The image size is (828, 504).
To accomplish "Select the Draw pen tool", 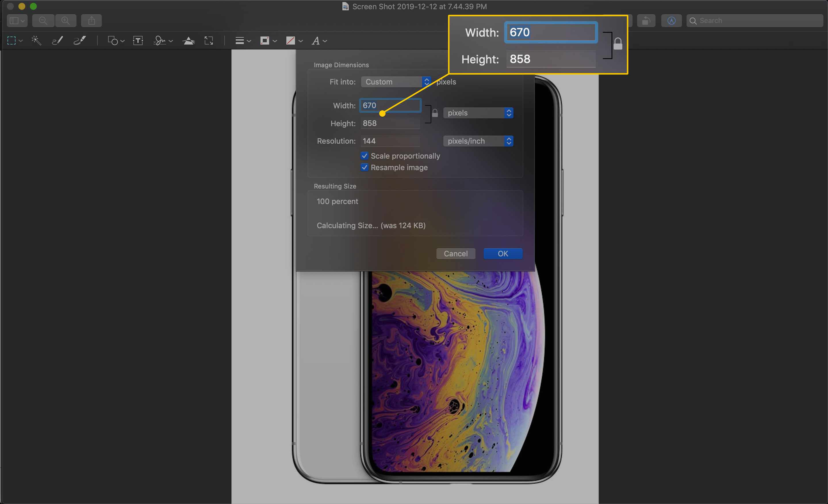I will (80, 41).
